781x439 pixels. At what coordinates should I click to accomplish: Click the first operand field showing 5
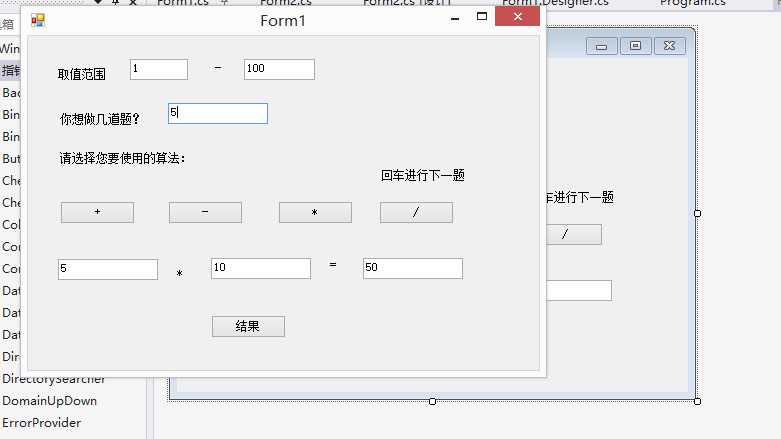click(x=108, y=269)
